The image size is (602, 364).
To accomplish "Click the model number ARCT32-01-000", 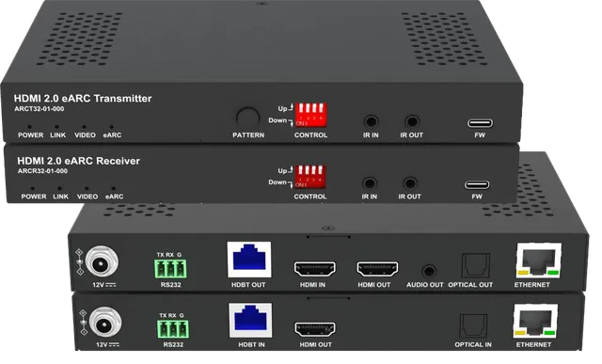I will click(x=40, y=109).
